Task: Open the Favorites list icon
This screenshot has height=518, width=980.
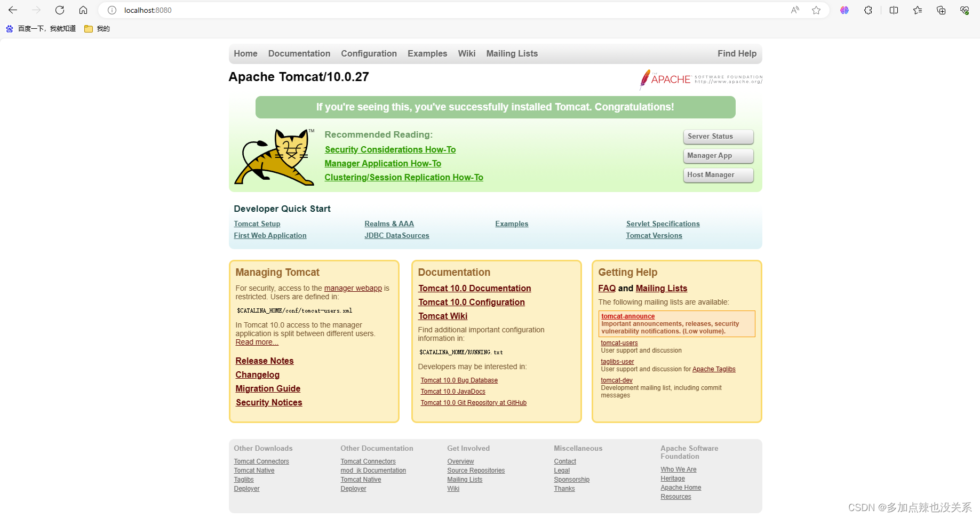Action: (x=918, y=10)
